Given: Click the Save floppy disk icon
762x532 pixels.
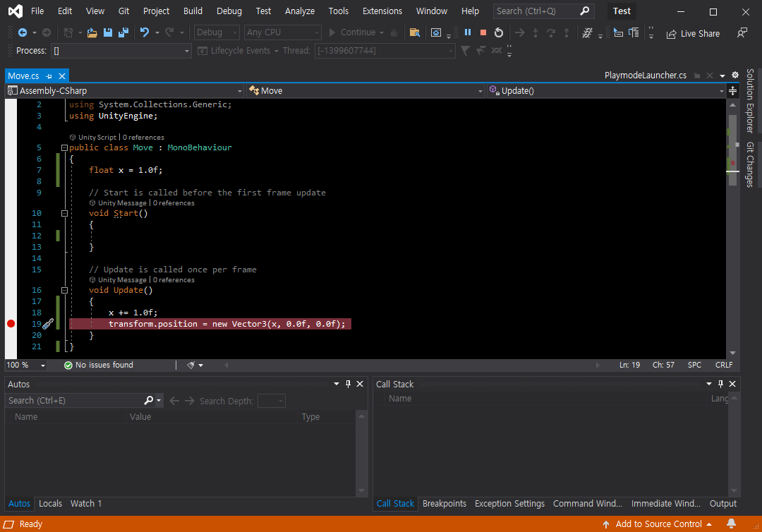Looking at the screenshot, I should click(x=108, y=32).
